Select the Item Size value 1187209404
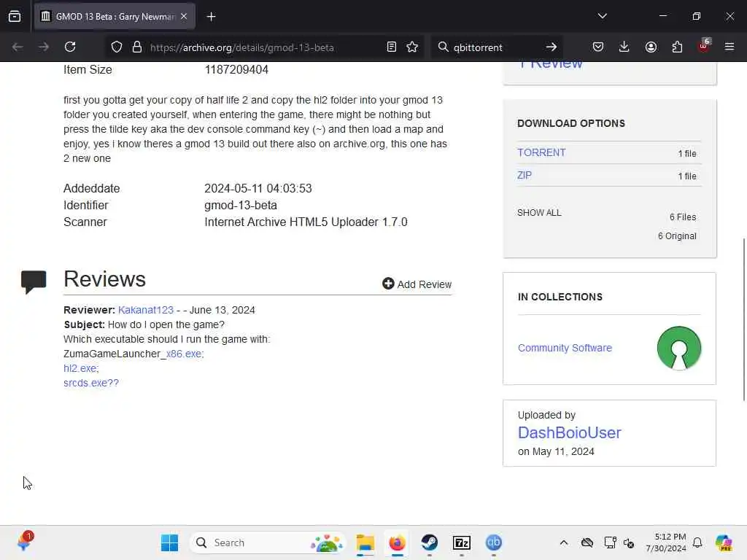The image size is (747, 560). (x=236, y=69)
